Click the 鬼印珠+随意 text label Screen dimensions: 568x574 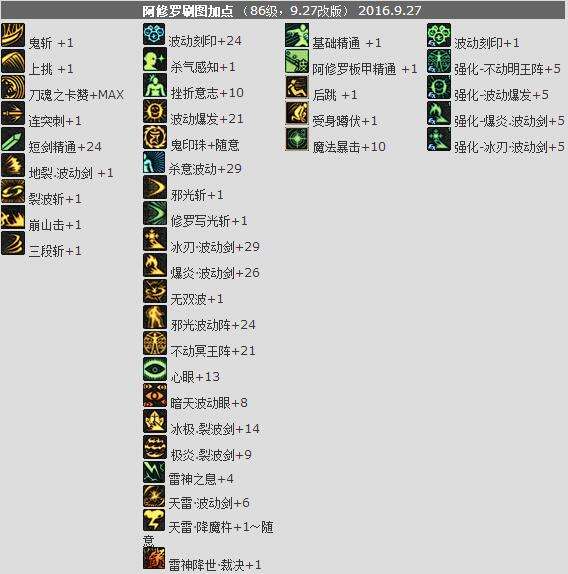pyautogui.click(x=205, y=145)
